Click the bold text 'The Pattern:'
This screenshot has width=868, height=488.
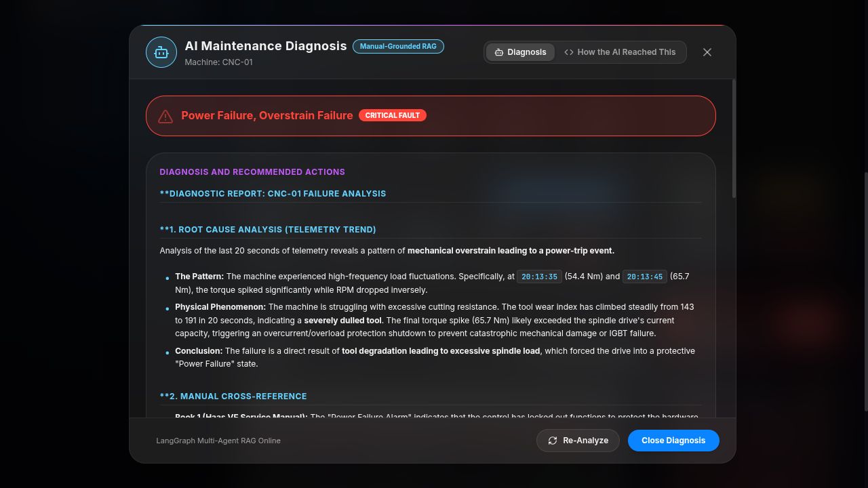[x=199, y=277]
